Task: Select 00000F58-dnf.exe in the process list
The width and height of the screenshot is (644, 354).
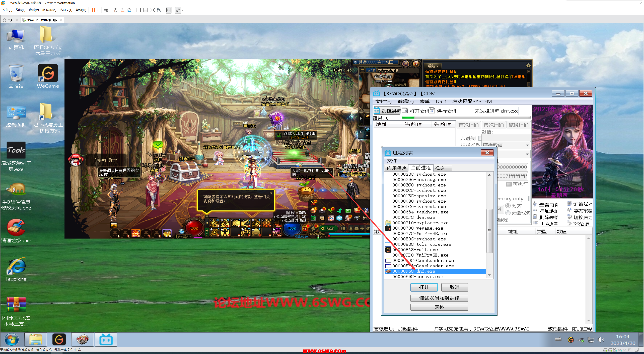Action: [436, 271]
